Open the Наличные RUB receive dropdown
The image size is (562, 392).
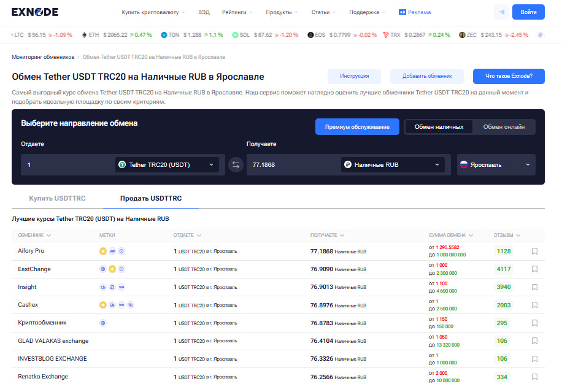coord(392,165)
